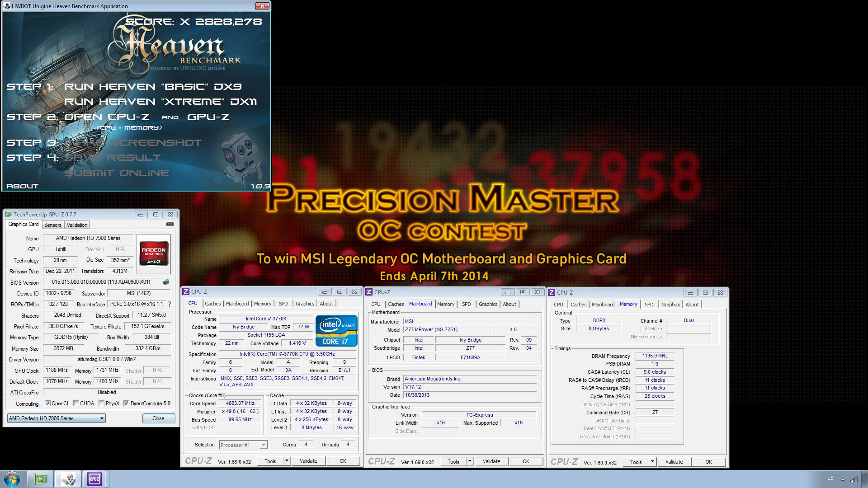Click the BIOS Version field in GPU-Z
Screen dimensions: 868x488
click(x=101, y=282)
